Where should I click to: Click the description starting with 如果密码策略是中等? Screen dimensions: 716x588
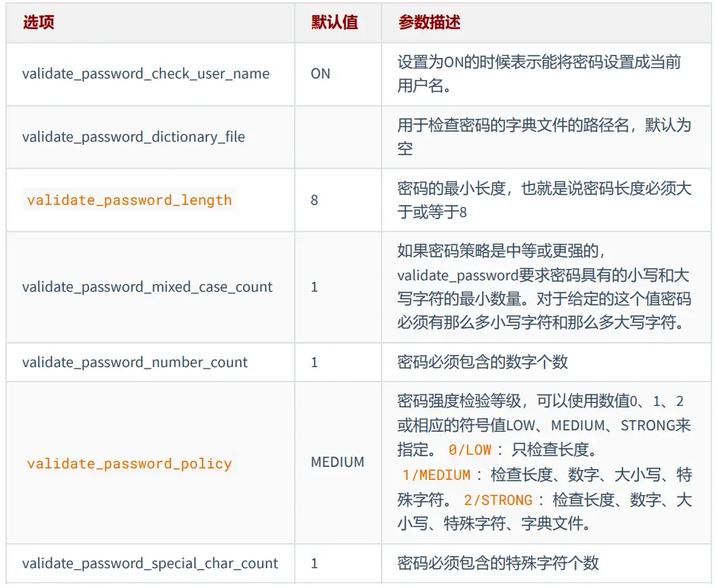click(x=544, y=286)
